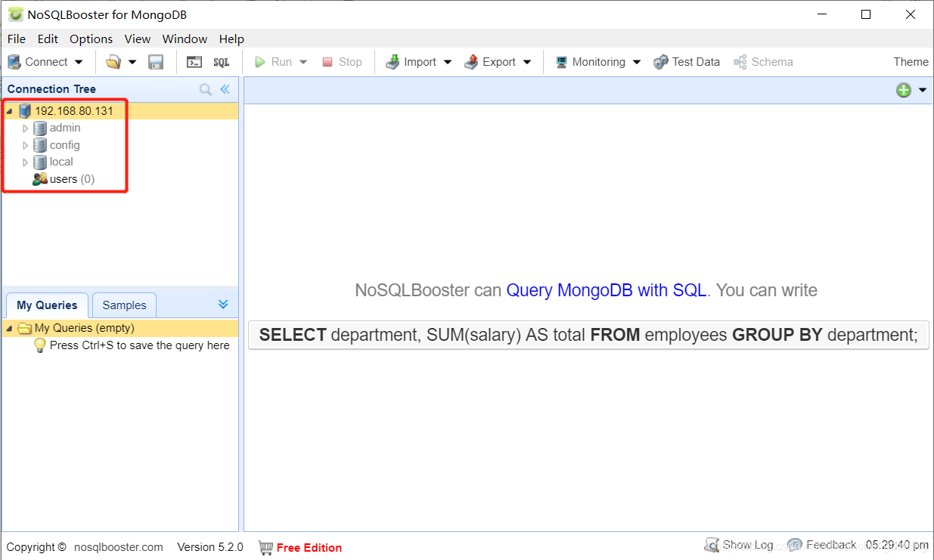Screen dimensions: 934x560
Task: Click the Monitoring toolbar button
Action: pyautogui.click(x=591, y=62)
